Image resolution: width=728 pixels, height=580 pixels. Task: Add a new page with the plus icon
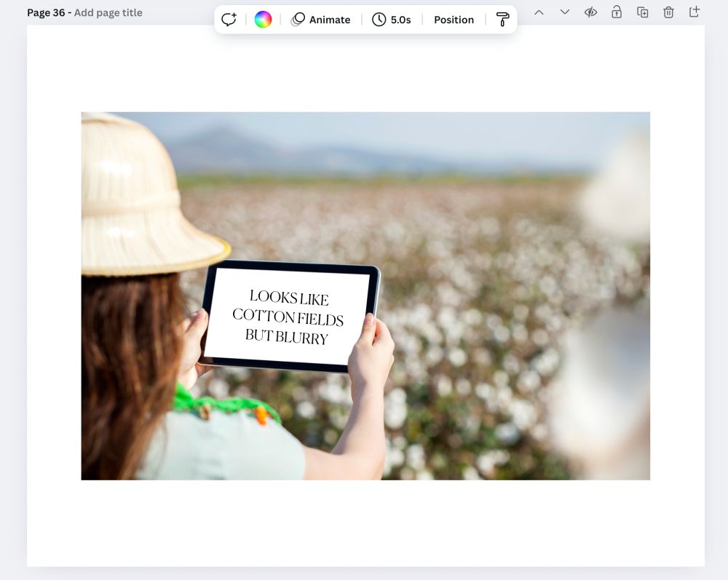693,12
